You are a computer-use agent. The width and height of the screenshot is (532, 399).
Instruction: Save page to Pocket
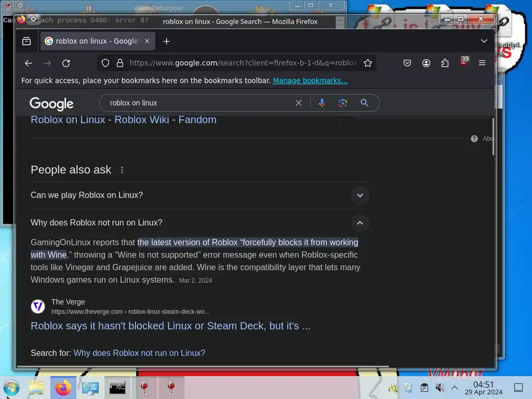407,63
